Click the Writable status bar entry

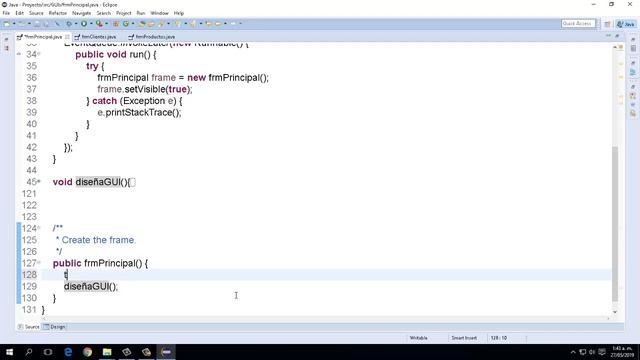tap(418, 338)
